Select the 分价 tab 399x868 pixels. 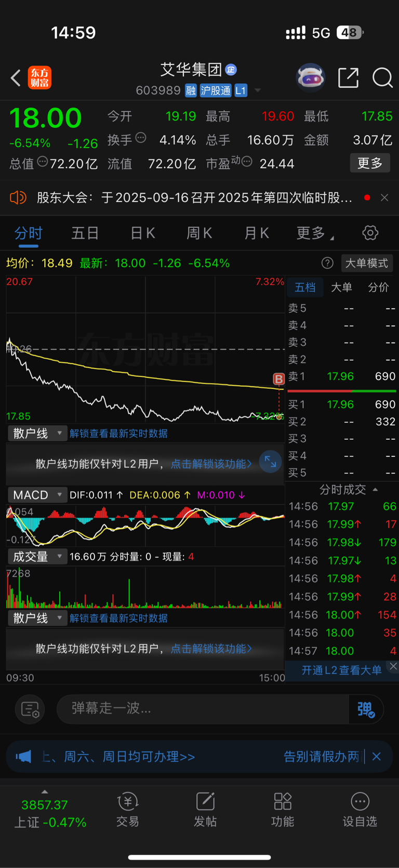coord(378,287)
